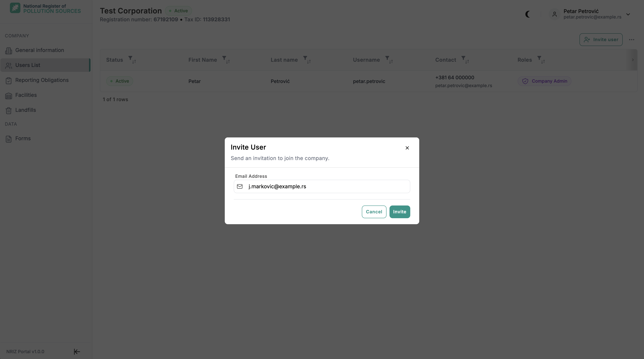Click company Active status badge in header
Viewport: 644px width, 359px height.
click(x=178, y=11)
